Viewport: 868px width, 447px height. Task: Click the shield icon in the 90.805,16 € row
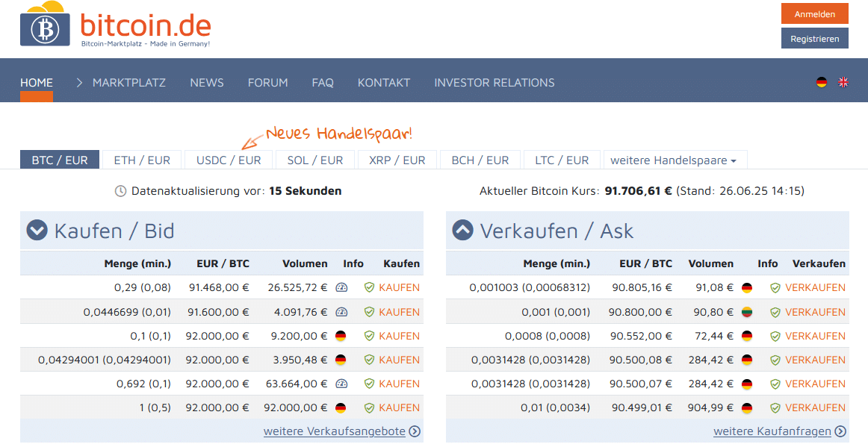(x=775, y=287)
